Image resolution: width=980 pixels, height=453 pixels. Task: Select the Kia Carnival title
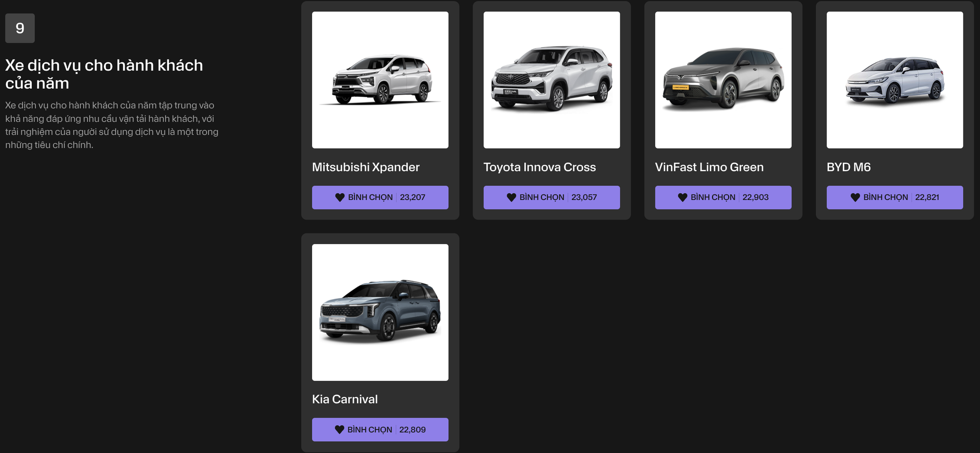click(345, 399)
